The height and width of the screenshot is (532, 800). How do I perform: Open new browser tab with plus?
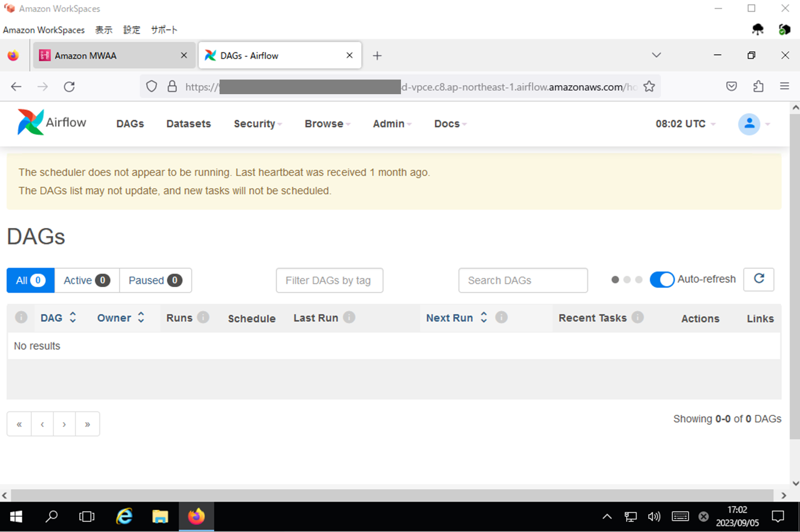(x=377, y=56)
